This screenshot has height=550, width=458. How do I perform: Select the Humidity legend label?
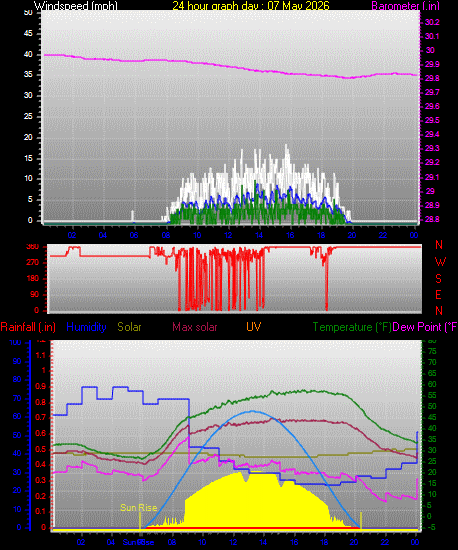[x=86, y=327]
